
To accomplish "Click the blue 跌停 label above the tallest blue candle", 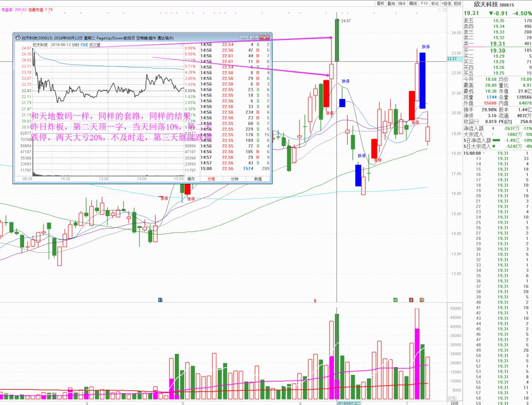I will 426,47.
